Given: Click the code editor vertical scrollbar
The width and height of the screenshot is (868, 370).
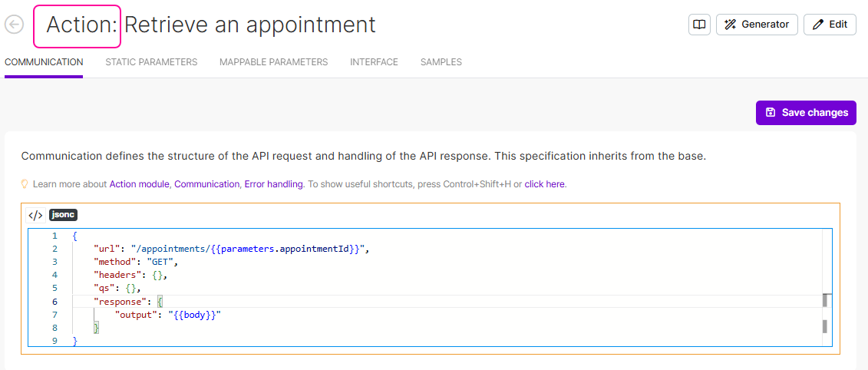Looking at the screenshot, I should coord(826,301).
